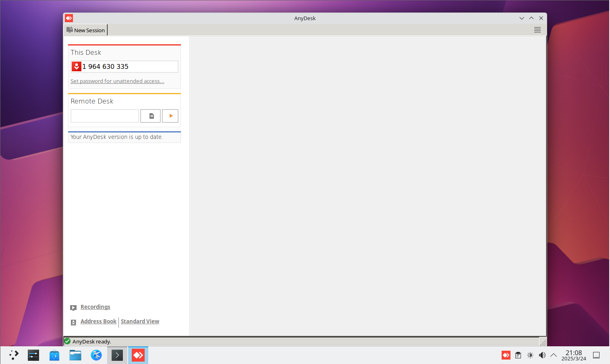
Task: Close the AnyDesk window
Action: pos(541,18)
